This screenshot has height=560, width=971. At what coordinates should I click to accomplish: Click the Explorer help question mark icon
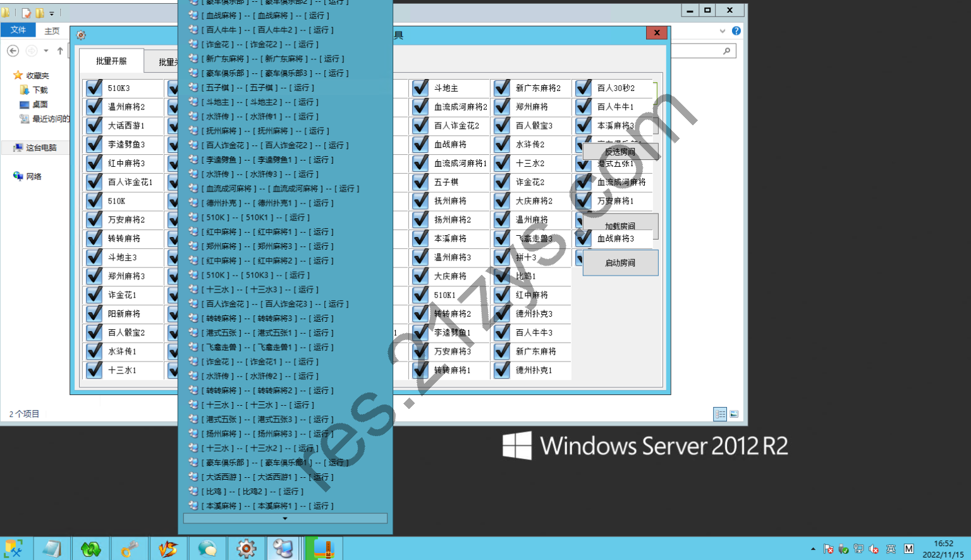point(736,30)
